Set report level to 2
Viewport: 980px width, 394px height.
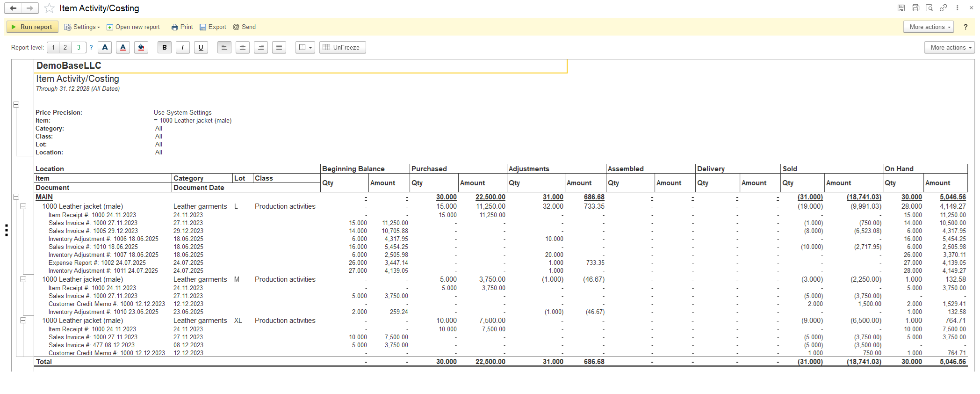(x=65, y=47)
